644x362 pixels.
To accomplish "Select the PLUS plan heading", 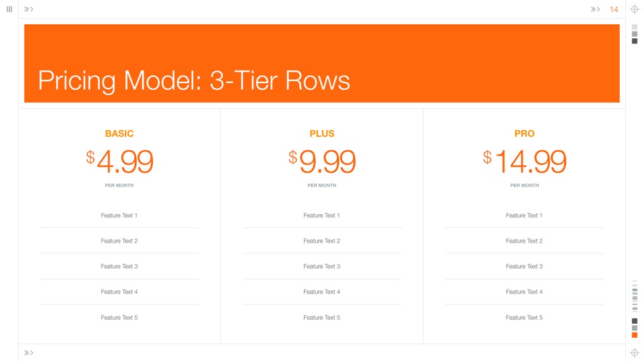I will point(322,133).
